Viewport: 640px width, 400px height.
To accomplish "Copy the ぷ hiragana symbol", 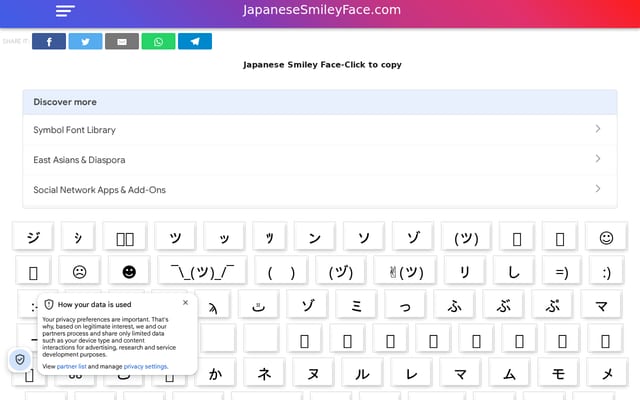I will 552,305.
